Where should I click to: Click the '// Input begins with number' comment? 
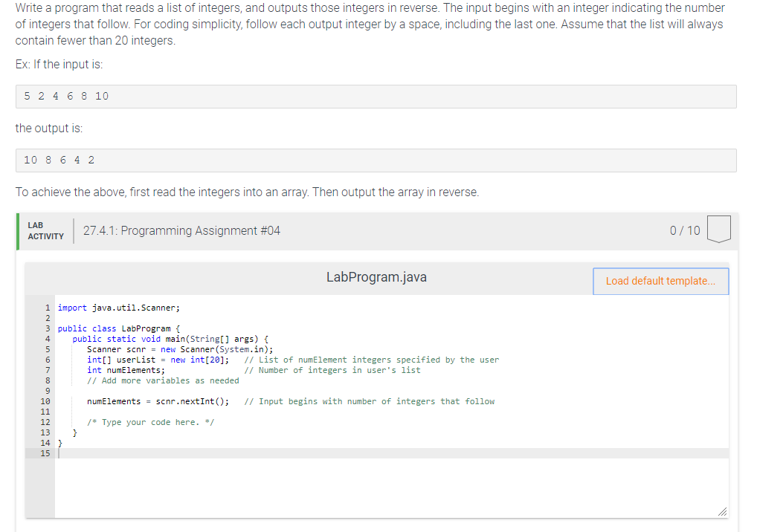(x=370, y=401)
